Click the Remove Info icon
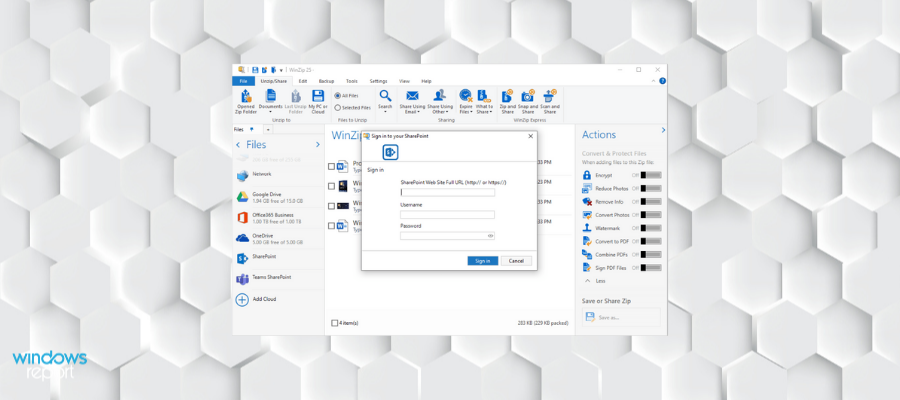900x400 pixels. (587, 201)
